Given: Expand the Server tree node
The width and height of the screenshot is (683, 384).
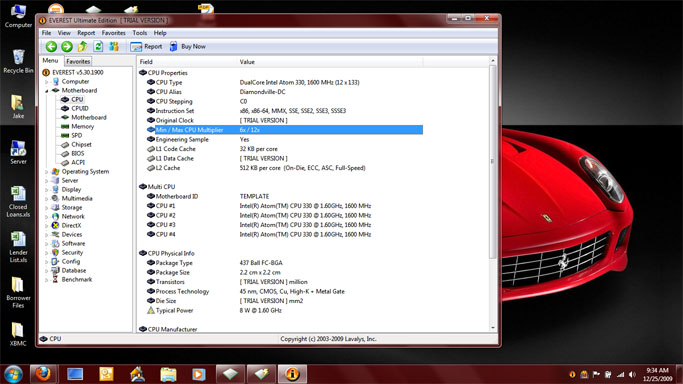Looking at the screenshot, I should pos(47,181).
